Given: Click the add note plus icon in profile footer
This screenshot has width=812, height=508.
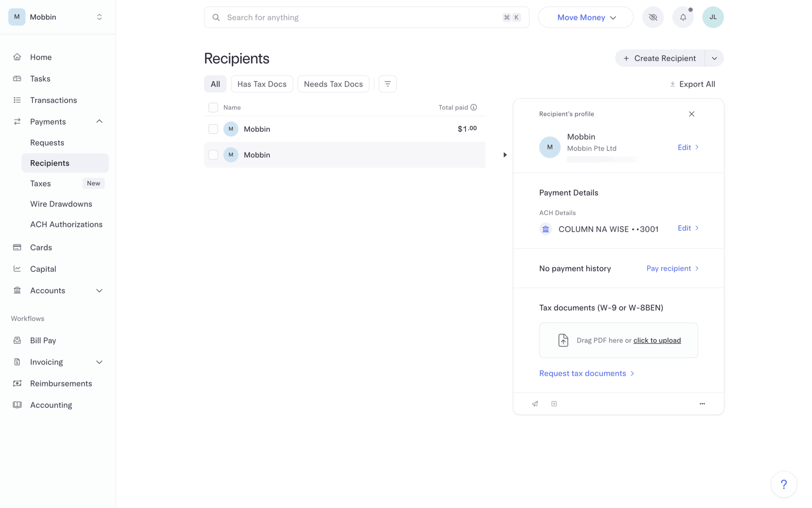Looking at the screenshot, I should click(554, 404).
